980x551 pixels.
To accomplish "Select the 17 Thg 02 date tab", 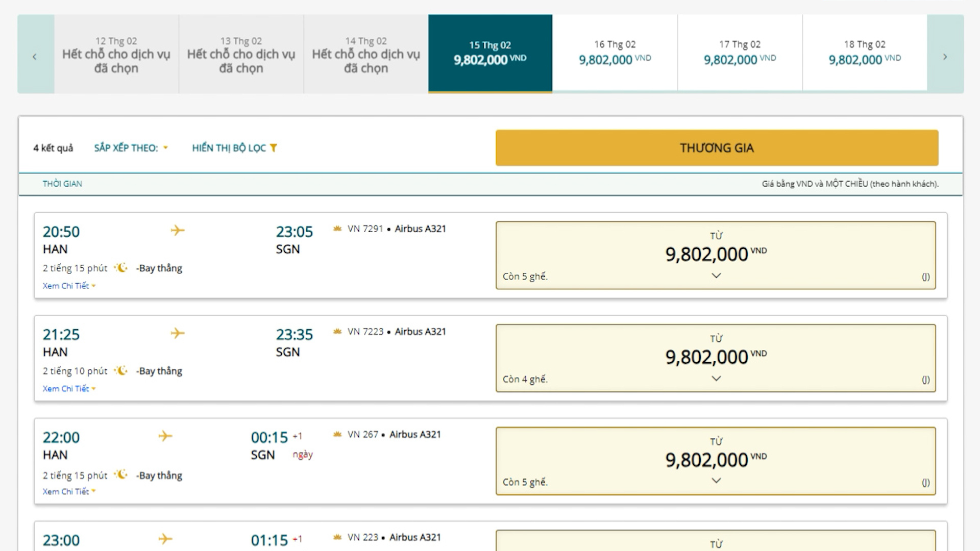I will (x=740, y=53).
